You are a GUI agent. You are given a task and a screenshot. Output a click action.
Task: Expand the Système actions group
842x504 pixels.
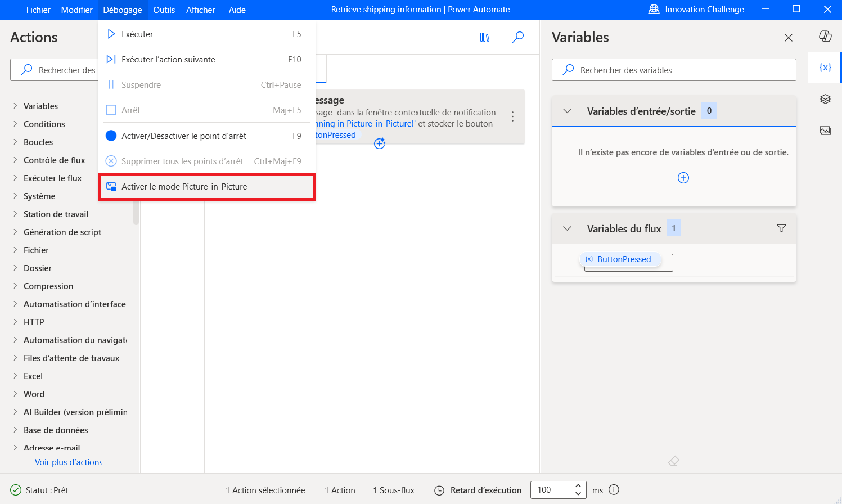click(x=16, y=196)
